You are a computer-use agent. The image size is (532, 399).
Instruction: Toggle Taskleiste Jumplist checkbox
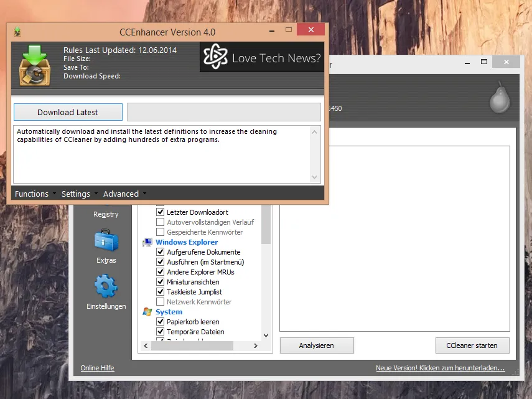[x=160, y=292]
